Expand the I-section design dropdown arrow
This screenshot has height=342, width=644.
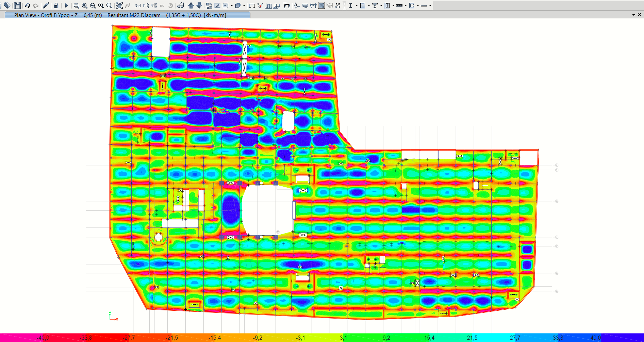(356, 5)
